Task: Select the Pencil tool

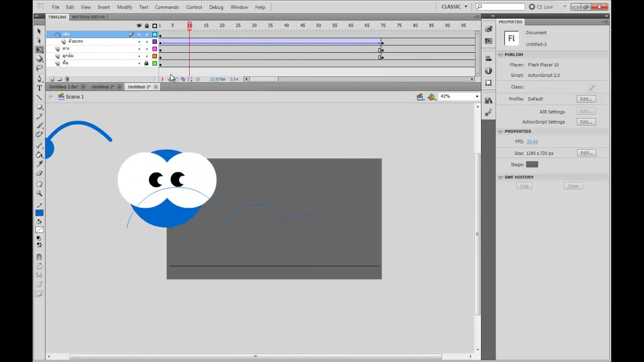Action: pos(39,116)
